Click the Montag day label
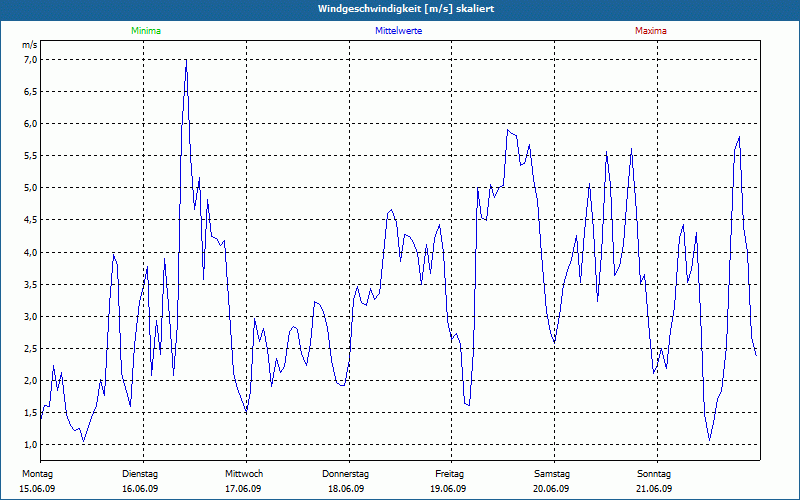800x500 pixels. [x=37, y=474]
